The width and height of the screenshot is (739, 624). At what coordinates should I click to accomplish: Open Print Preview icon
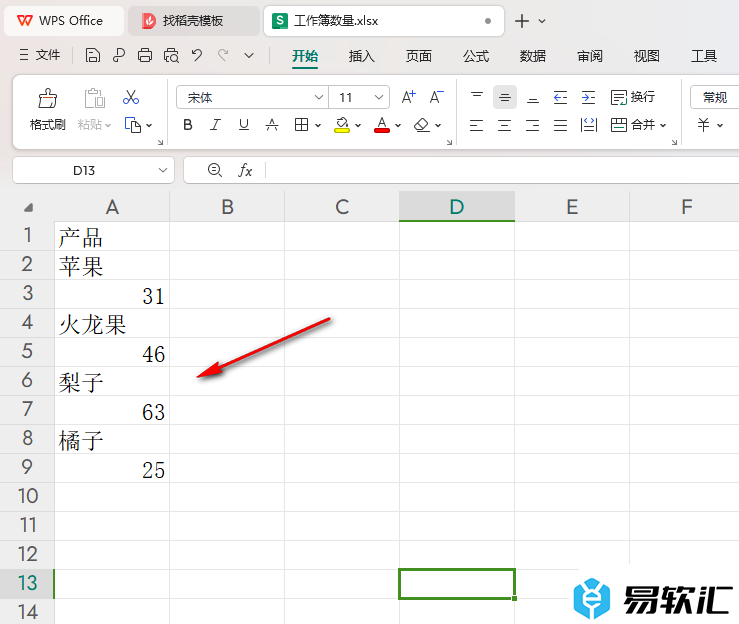[171, 56]
